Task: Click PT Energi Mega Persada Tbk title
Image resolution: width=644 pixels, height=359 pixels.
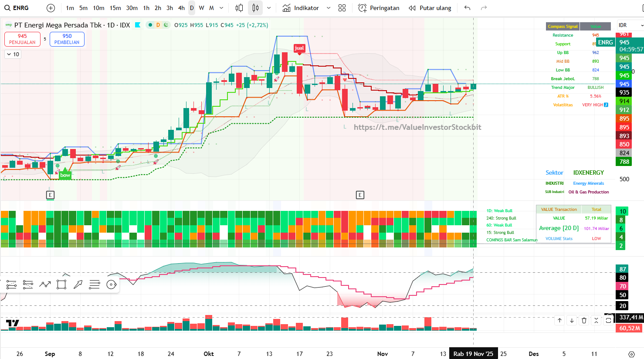Action: 58,25
